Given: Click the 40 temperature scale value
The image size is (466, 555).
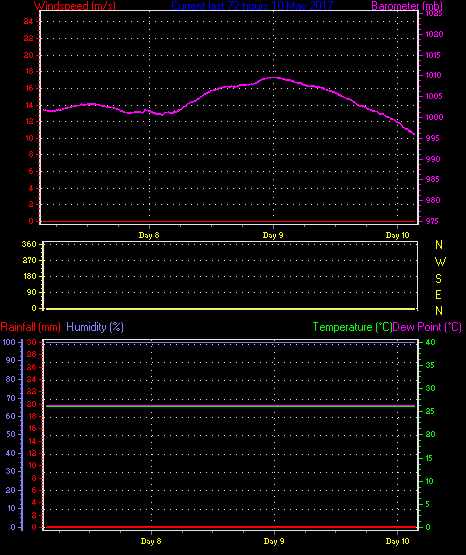Looking at the screenshot, I should click(x=430, y=342).
